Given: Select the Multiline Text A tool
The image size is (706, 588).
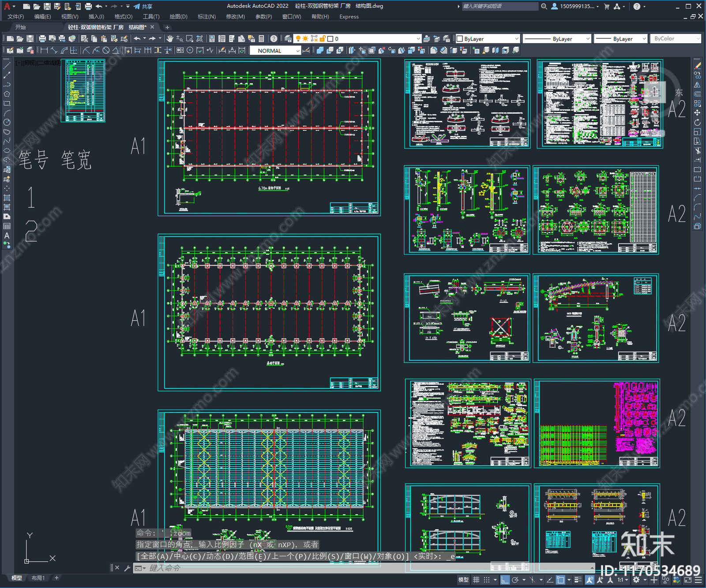Looking at the screenshot, I should (7, 236).
